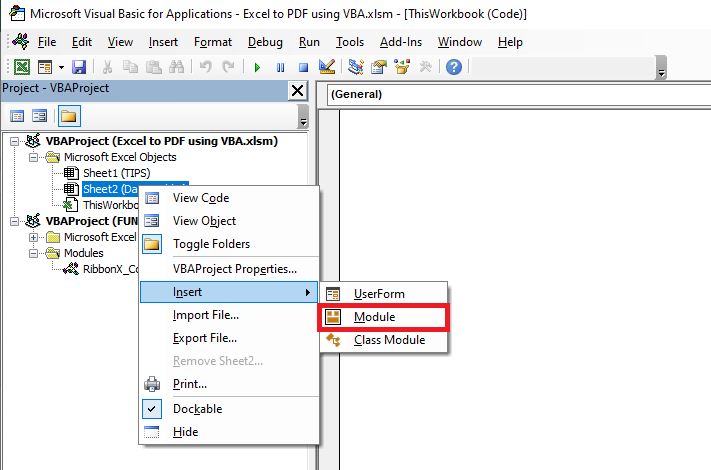The image size is (711, 470).
Task: Click View Code icon in Project panel toolbar
Action: pyautogui.click(x=17, y=116)
